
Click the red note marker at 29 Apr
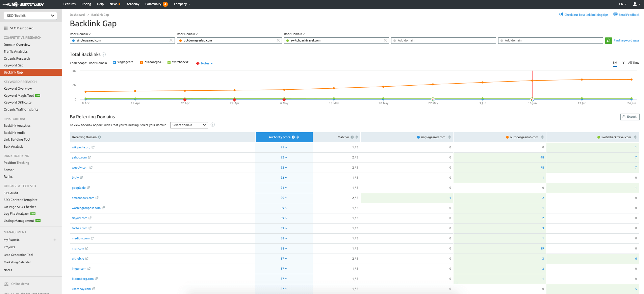click(x=234, y=100)
